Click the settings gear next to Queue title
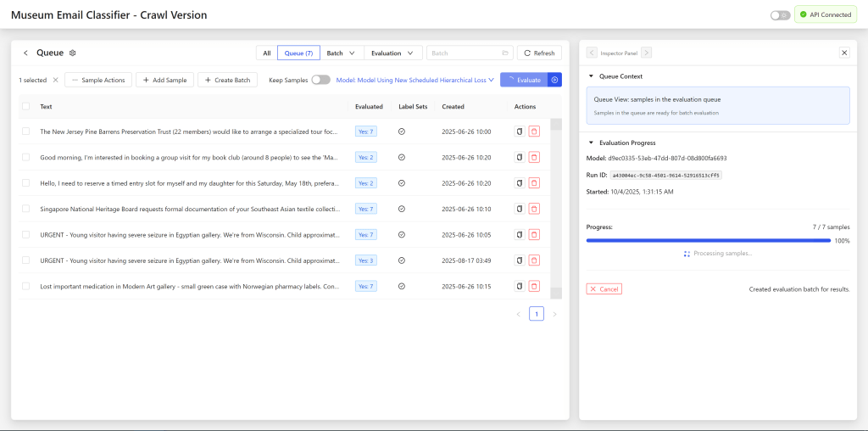The image size is (868, 431). tap(73, 53)
